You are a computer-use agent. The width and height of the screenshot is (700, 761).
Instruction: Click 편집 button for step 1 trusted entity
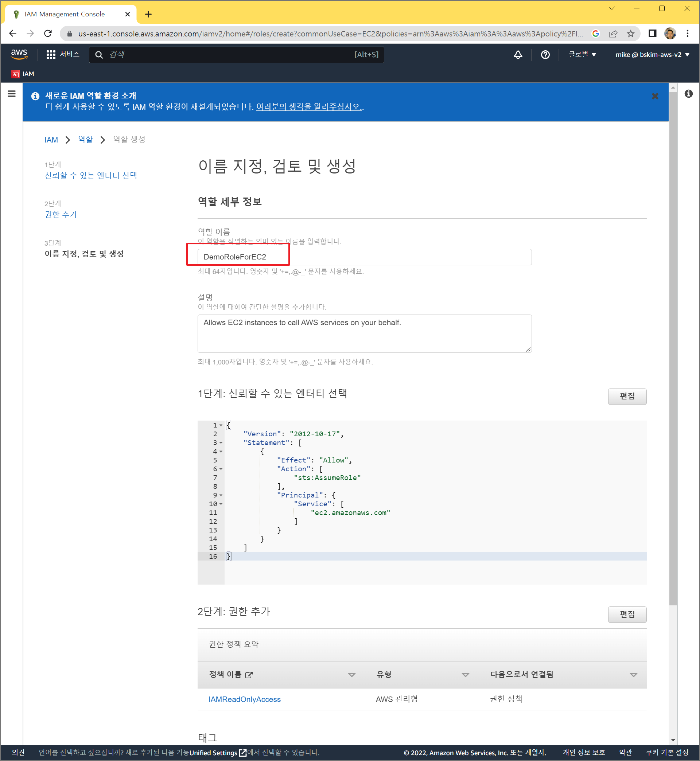coord(627,397)
